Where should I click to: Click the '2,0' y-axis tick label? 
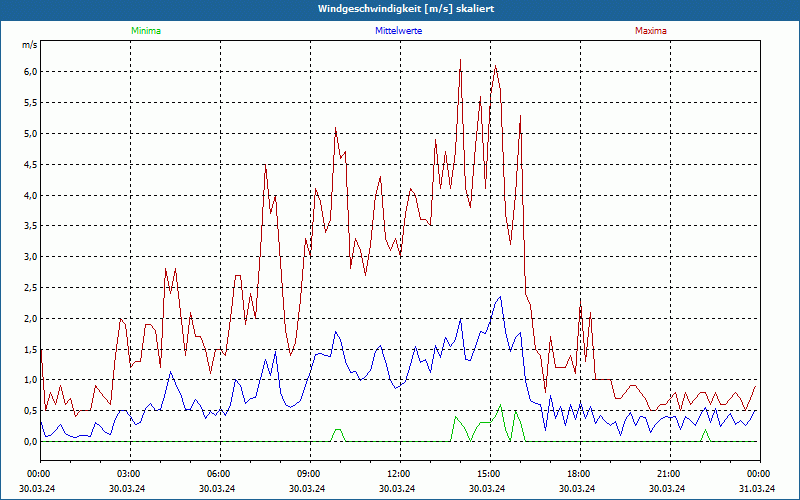tap(31, 318)
